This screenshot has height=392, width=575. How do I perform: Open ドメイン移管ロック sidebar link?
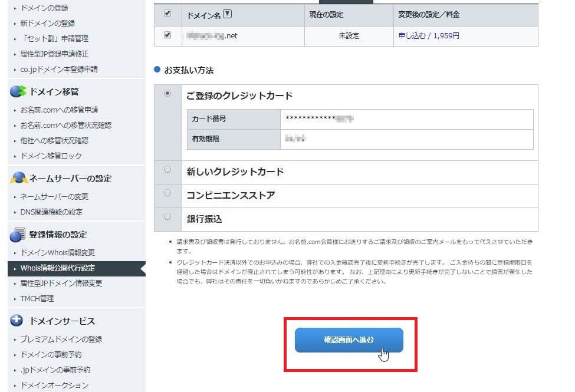point(51,156)
